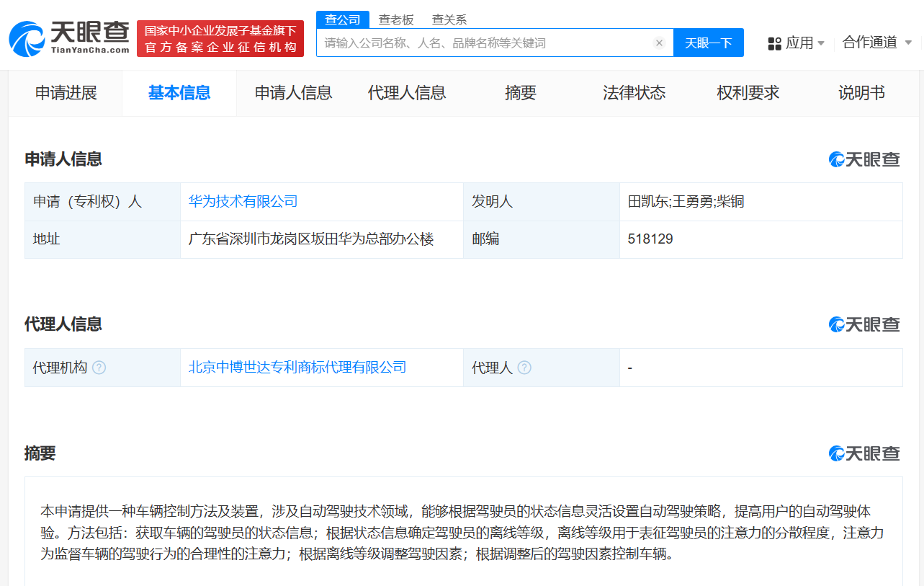Click the 天眼查 watermark icon beside 摘要
924x586 pixels.
(836, 453)
